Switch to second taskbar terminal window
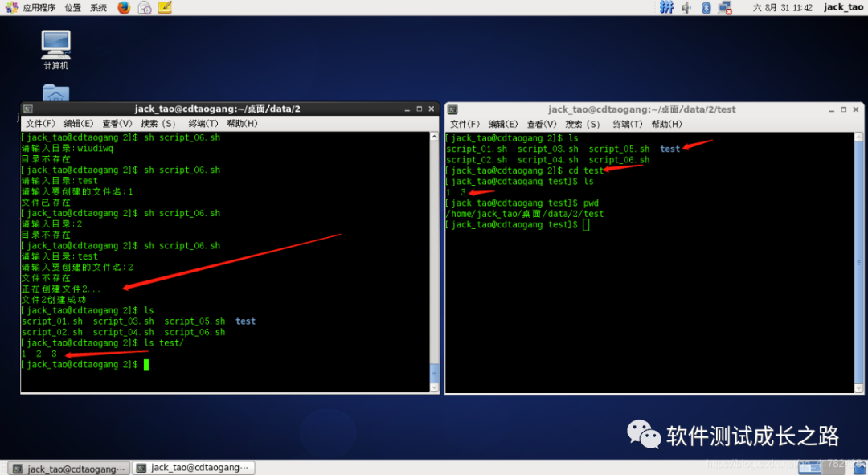This screenshot has width=868, height=475. pos(193,468)
